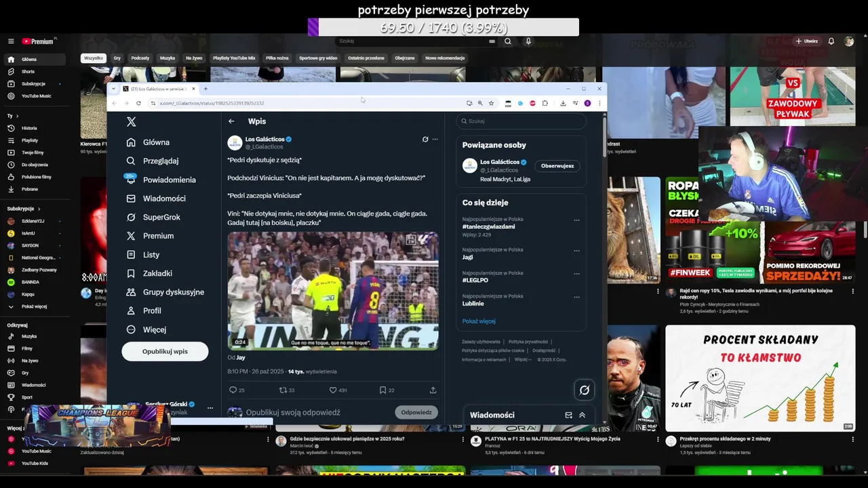Open floating Grok button
The height and width of the screenshot is (488, 868).
pos(584,390)
